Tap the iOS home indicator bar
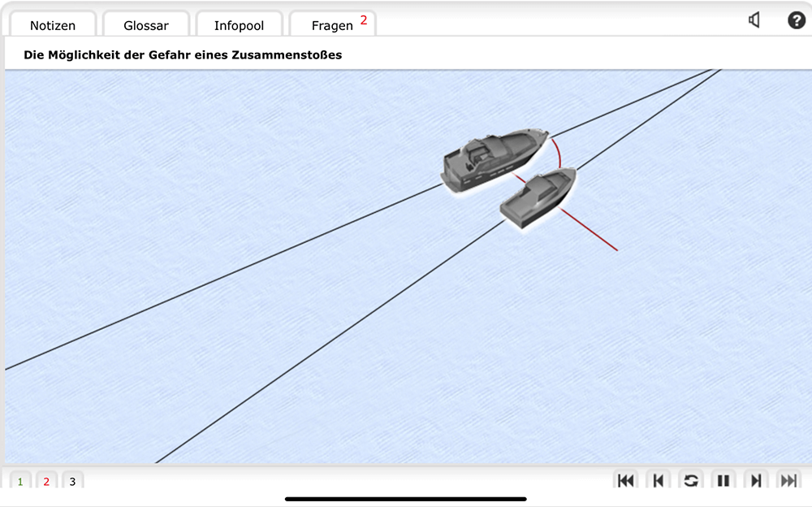Image resolution: width=812 pixels, height=507 pixels. pos(406,498)
